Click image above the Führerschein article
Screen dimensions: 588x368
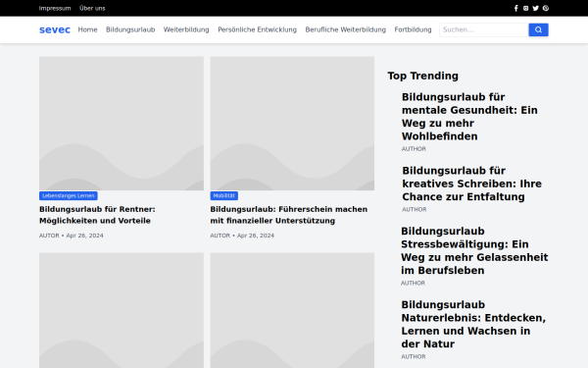(x=292, y=124)
